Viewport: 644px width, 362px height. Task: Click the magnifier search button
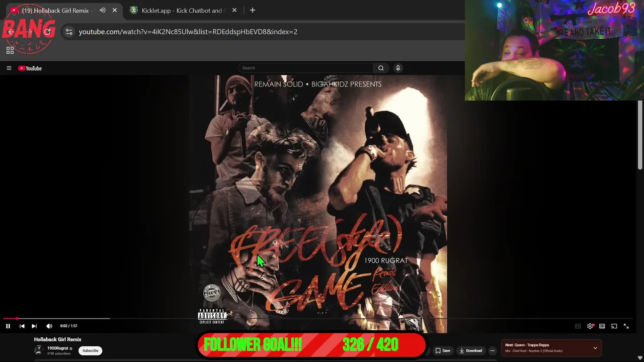(x=381, y=68)
